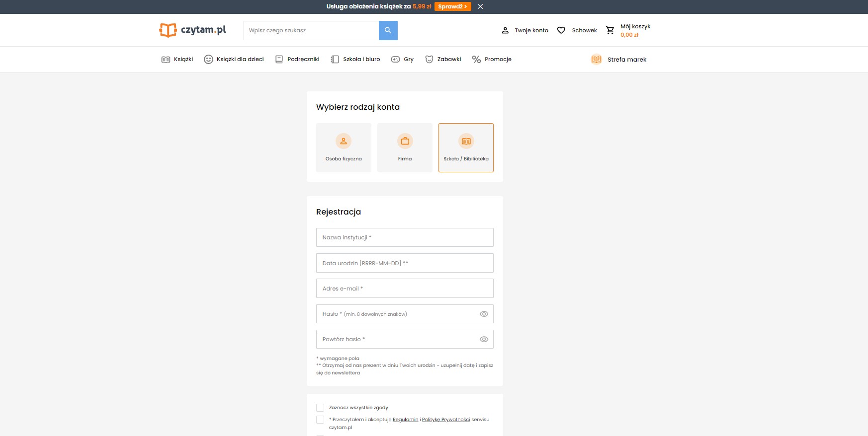
Task: Click the Zabawki teddy bear icon
Action: pyautogui.click(x=429, y=59)
